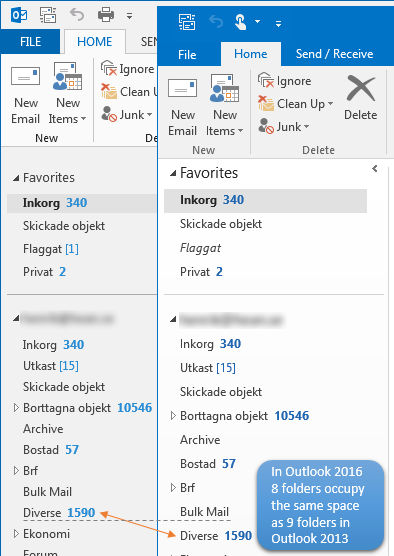Click Send/Receive All Folders icon in Outlook 2013

(48, 15)
